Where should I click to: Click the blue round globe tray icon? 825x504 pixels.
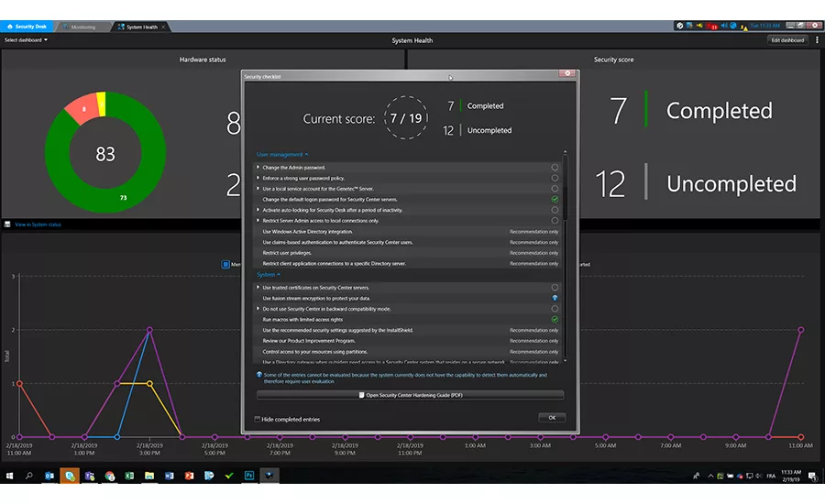tap(733, 26)
